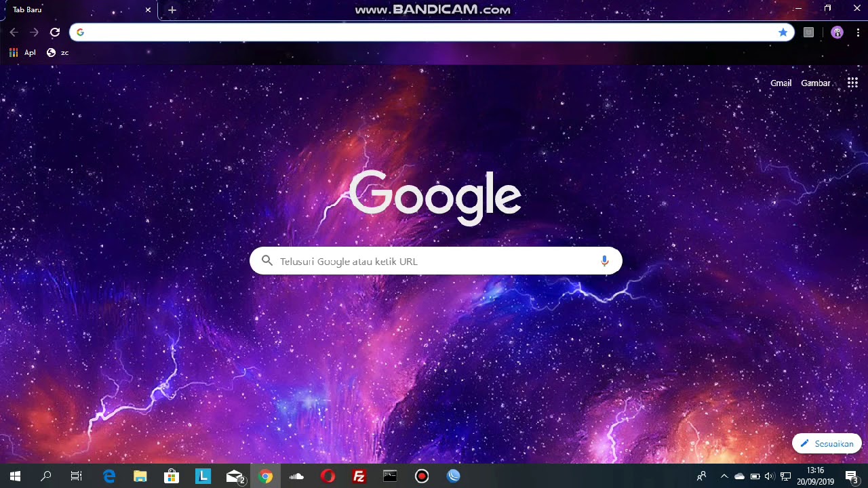
Task: Open a new tab with plus button
Action: coord(172,9)
